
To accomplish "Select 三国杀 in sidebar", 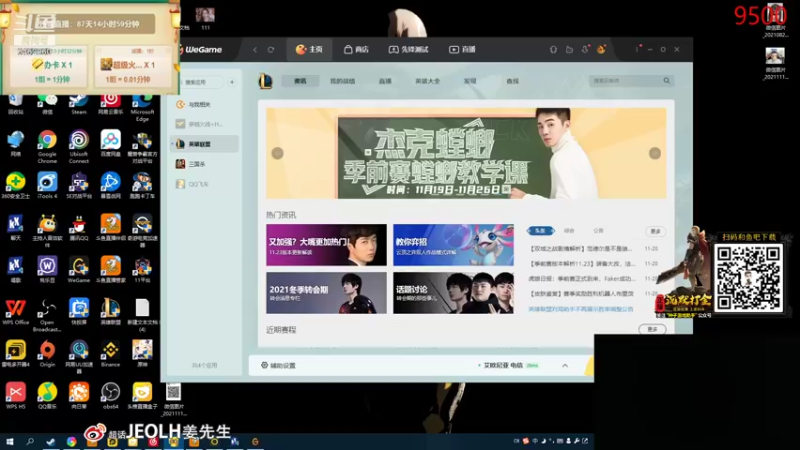I will (205, 164).
